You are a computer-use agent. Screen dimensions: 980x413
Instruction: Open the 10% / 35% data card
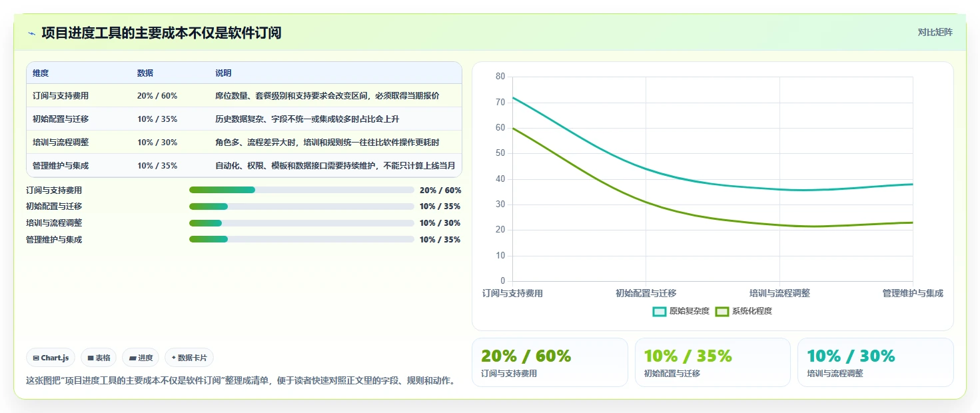click(x=713, y=362)
